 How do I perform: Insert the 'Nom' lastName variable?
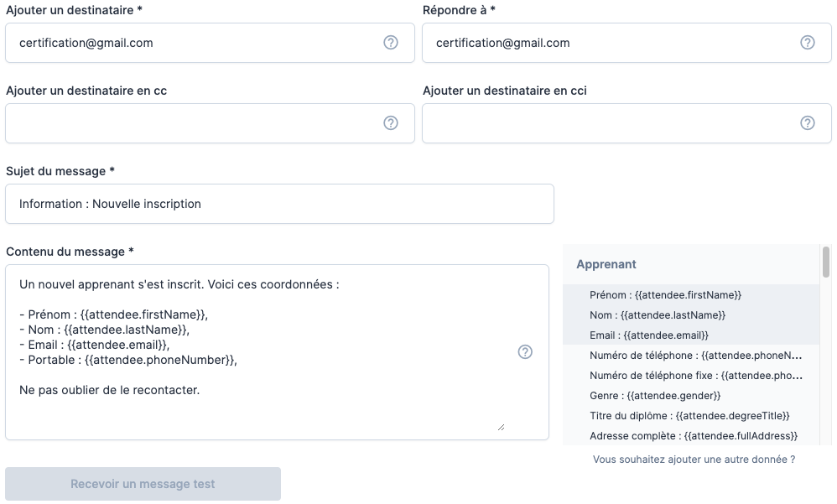(x=658, y=315)
